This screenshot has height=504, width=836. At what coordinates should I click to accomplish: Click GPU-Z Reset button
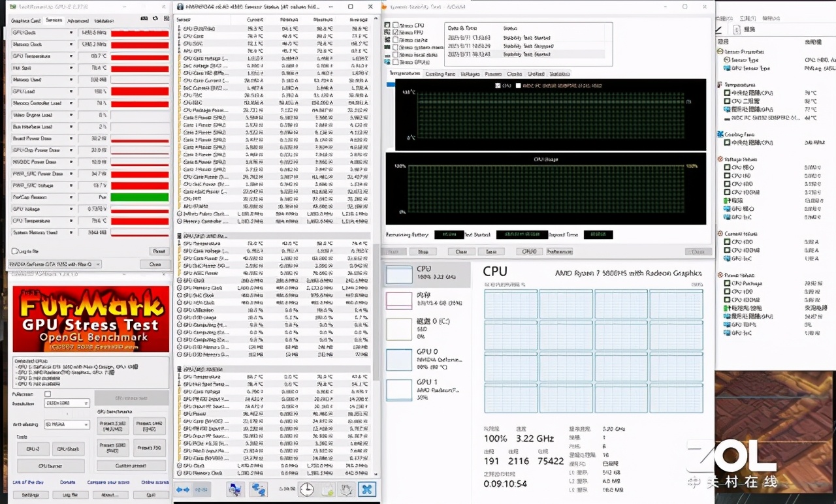159,251
